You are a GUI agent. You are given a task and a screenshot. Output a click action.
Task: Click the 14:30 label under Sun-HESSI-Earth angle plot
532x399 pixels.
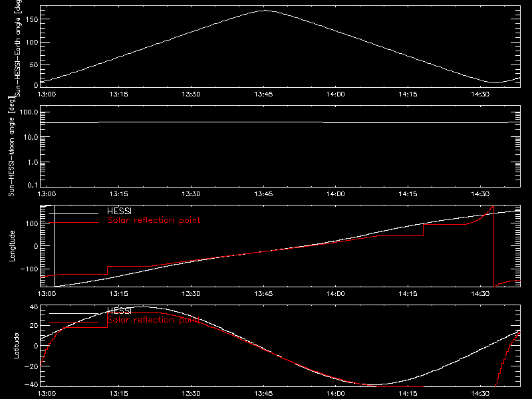(x=480, y=94)
